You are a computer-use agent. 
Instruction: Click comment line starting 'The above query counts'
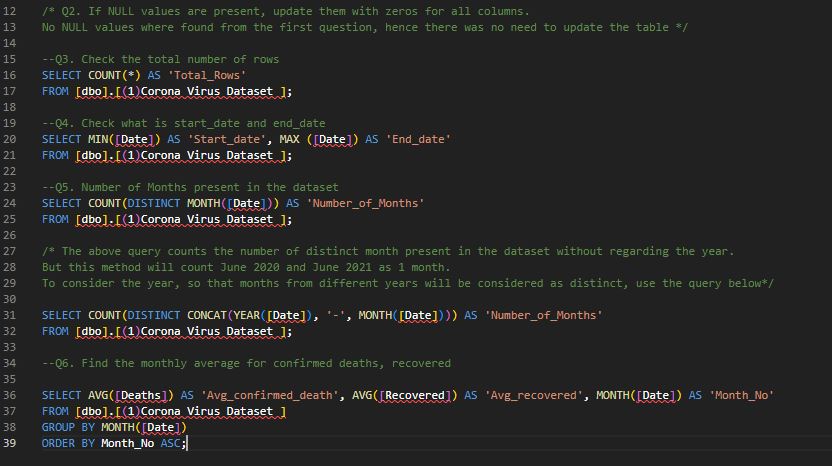coord(388,251)
